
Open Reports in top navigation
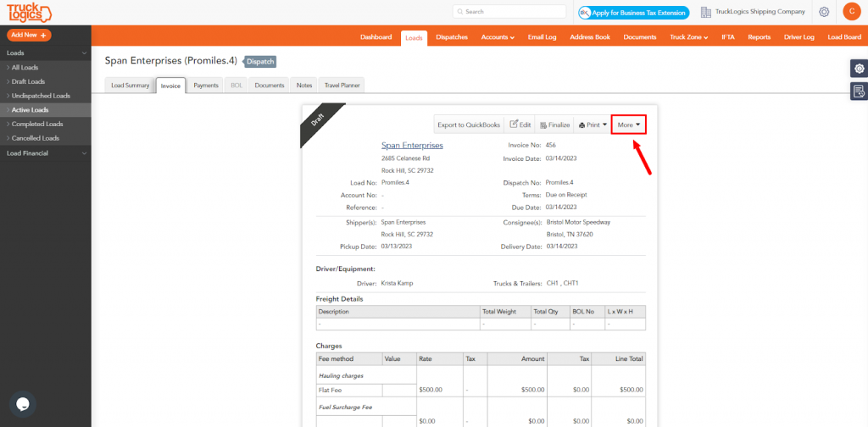759,37
